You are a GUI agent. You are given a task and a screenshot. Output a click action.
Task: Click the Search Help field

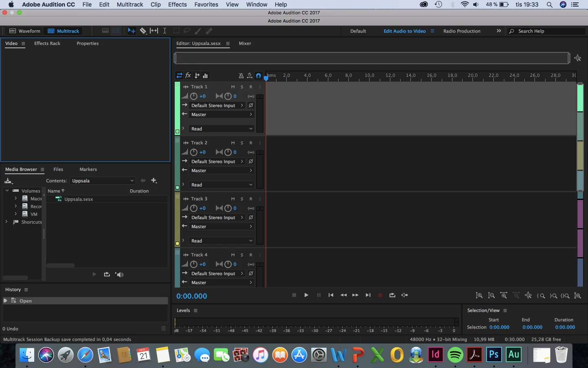tap(546, 31)
